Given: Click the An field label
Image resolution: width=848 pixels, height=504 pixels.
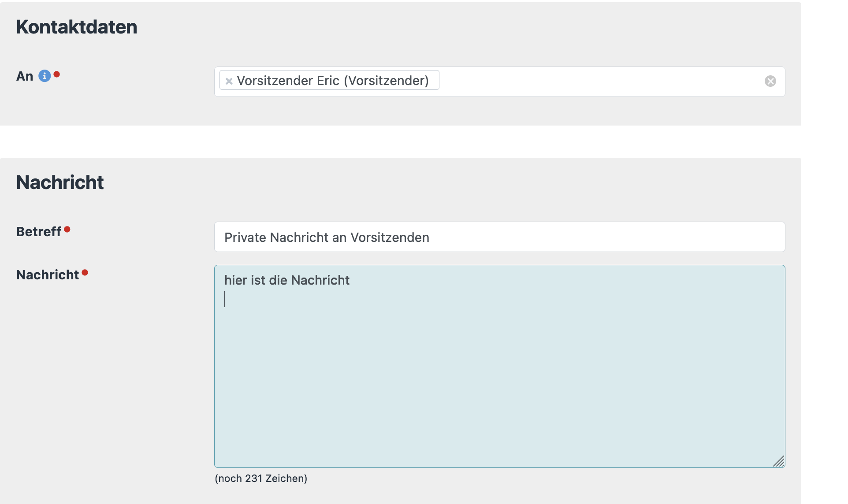Looking at the screenshot, I should click(x=25, y=76).
